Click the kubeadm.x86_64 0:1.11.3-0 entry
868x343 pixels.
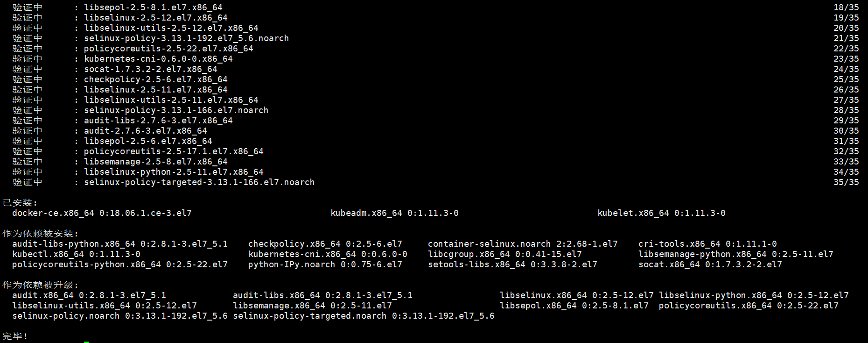pos(394,213)
